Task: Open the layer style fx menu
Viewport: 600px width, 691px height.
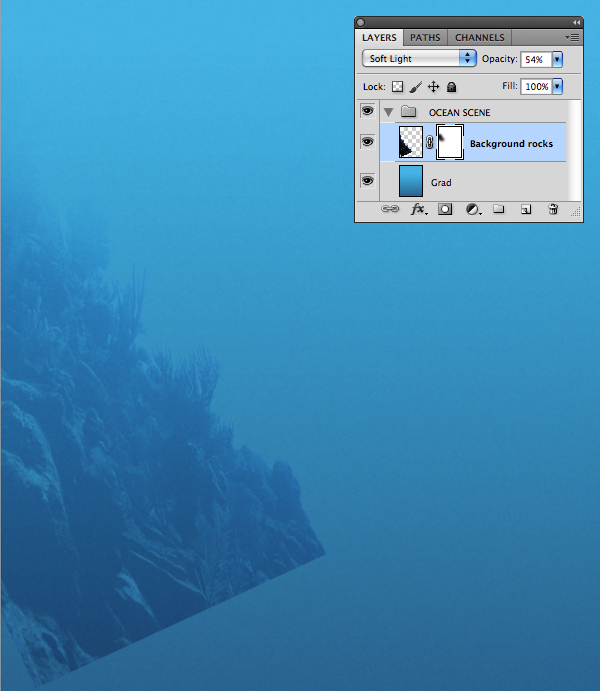Action: coord(419,209)
